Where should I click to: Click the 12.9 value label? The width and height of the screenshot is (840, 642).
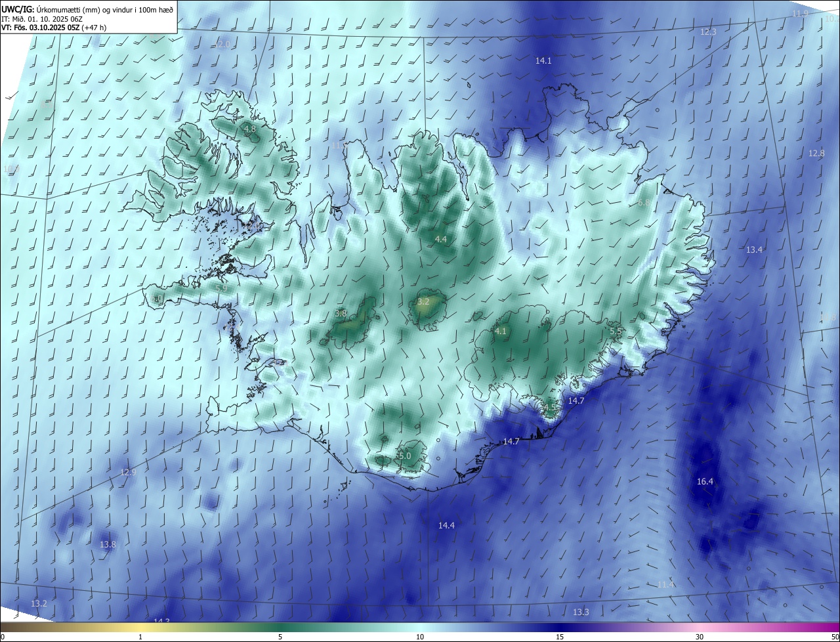tap(128, 472)
